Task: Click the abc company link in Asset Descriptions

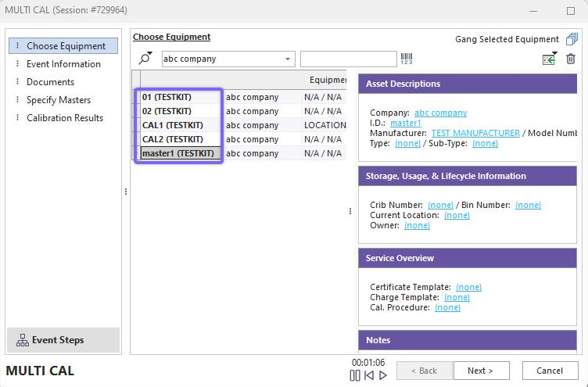Action: 440,113
